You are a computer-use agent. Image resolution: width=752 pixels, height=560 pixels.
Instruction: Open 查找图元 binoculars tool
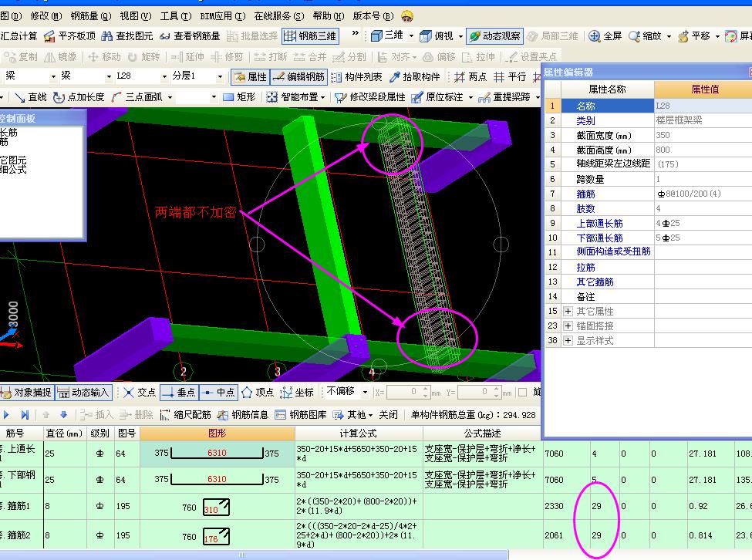click(127, 36)
